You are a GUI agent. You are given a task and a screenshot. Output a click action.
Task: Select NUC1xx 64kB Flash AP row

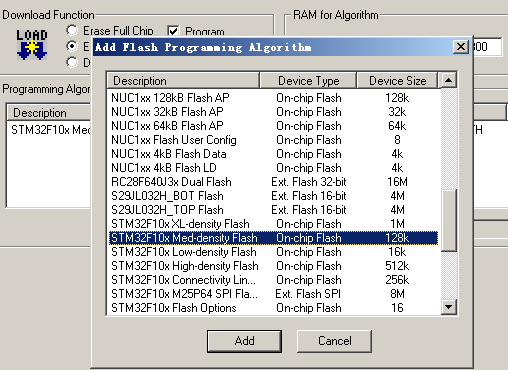[273, 126]
